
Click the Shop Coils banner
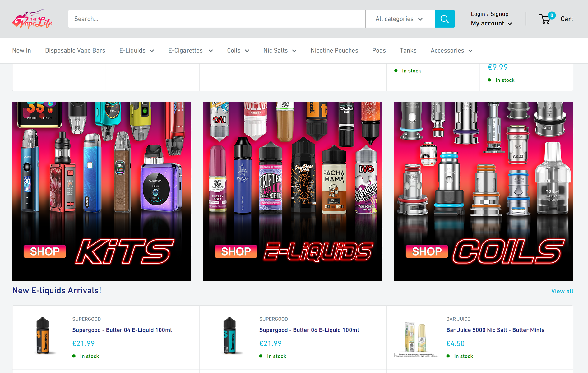(x=484, y=191)
